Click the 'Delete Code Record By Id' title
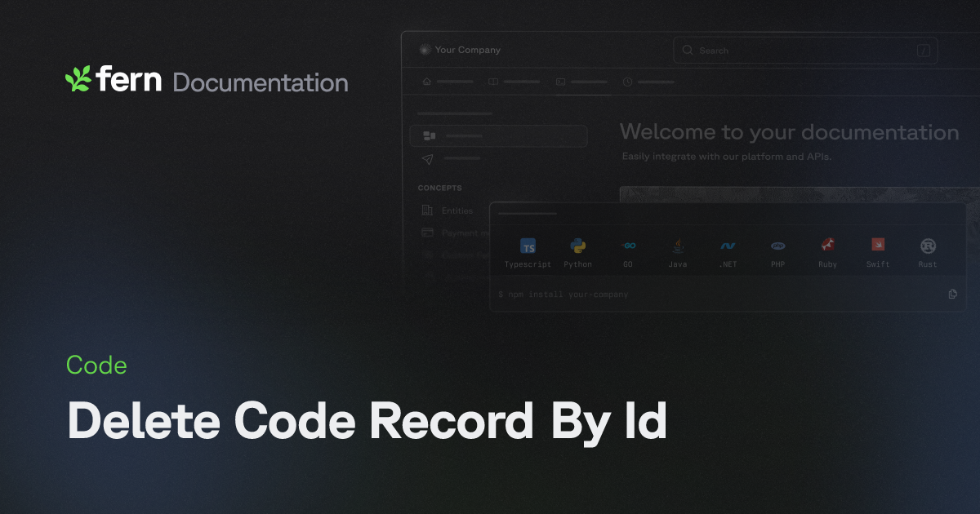This screenshot has width=980, height=514. (367, 422)
